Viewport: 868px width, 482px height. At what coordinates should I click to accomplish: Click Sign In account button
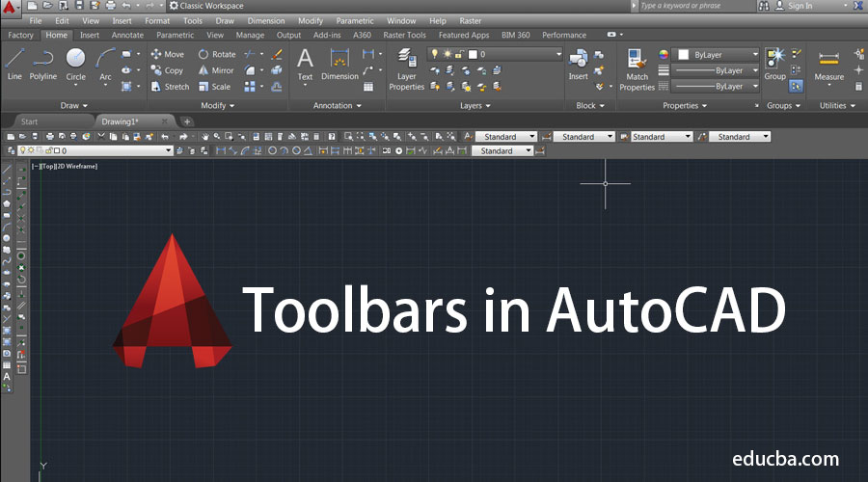[794, 6]
